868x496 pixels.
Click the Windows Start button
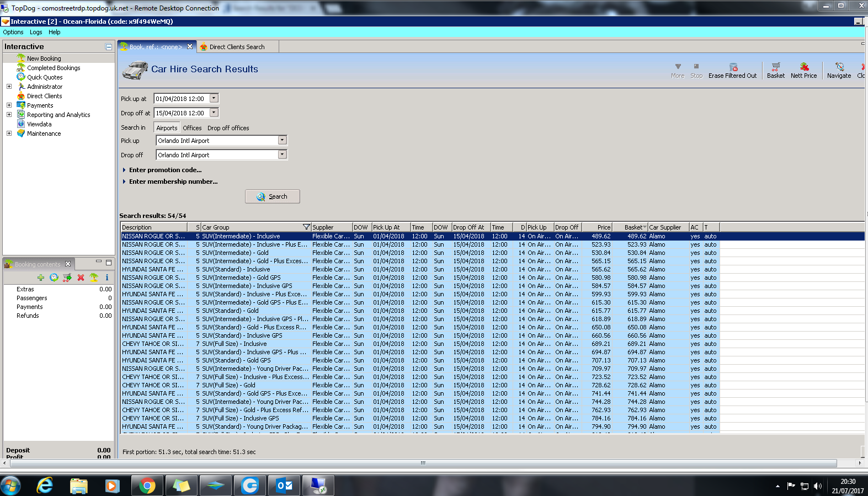pyautogui.click(x=10, y=486)
